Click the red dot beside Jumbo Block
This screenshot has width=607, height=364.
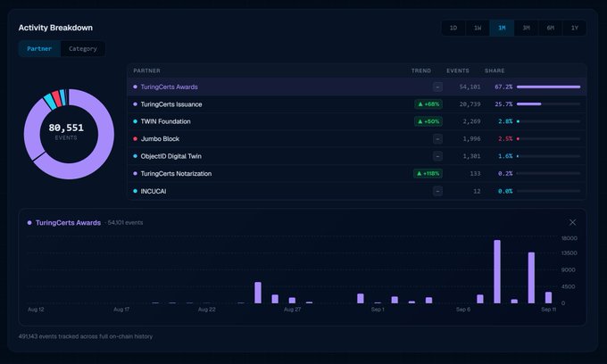[x=135, y=139]
